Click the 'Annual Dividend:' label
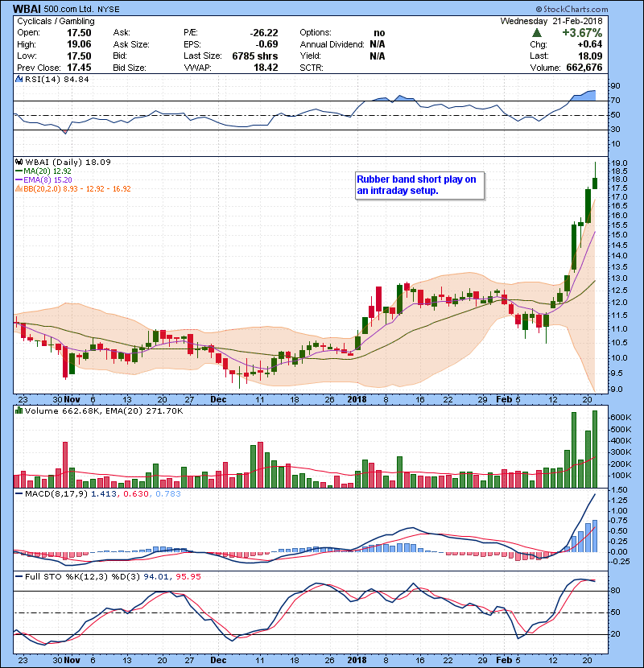The width and height of the screenshot is (644, 668). (332, 44)
